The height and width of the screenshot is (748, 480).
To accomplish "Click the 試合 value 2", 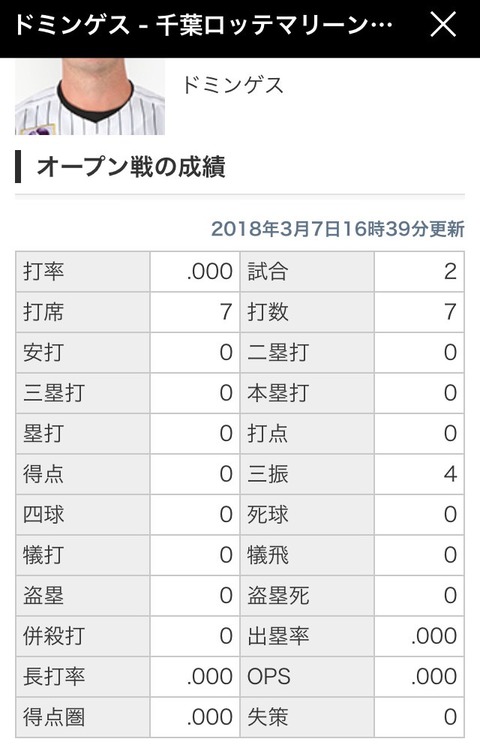I will tap(419, 272).
